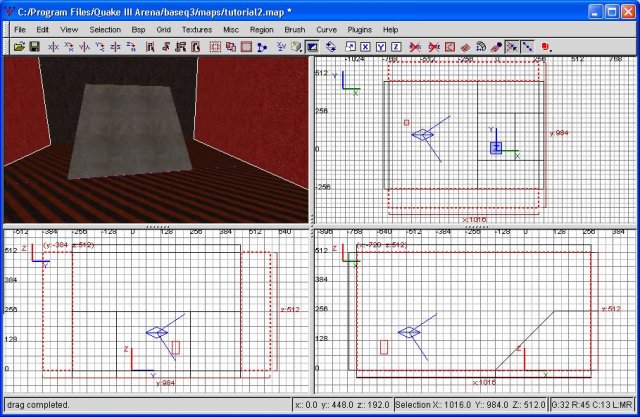Save the map with the floppy disk icon
The height and width of the screenshot is (417, 640).
(x=35, y=47)
